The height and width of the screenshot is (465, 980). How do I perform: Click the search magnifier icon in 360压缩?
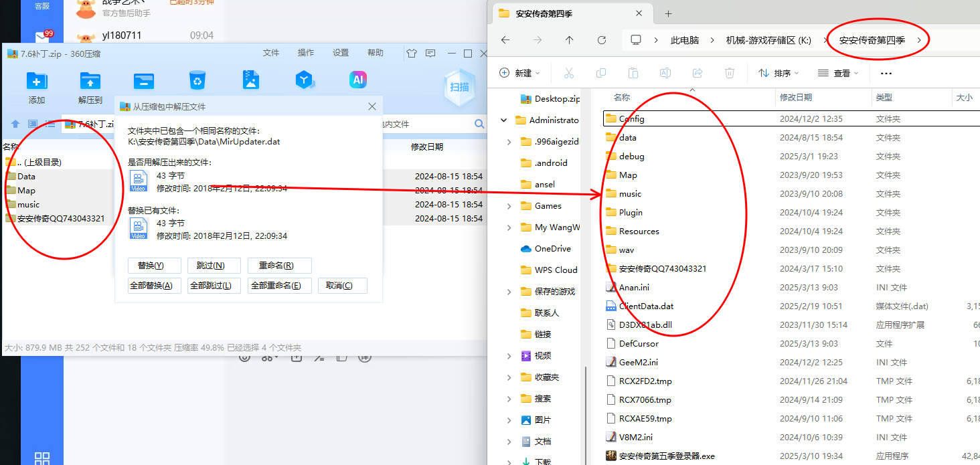[x=479, y=124]
